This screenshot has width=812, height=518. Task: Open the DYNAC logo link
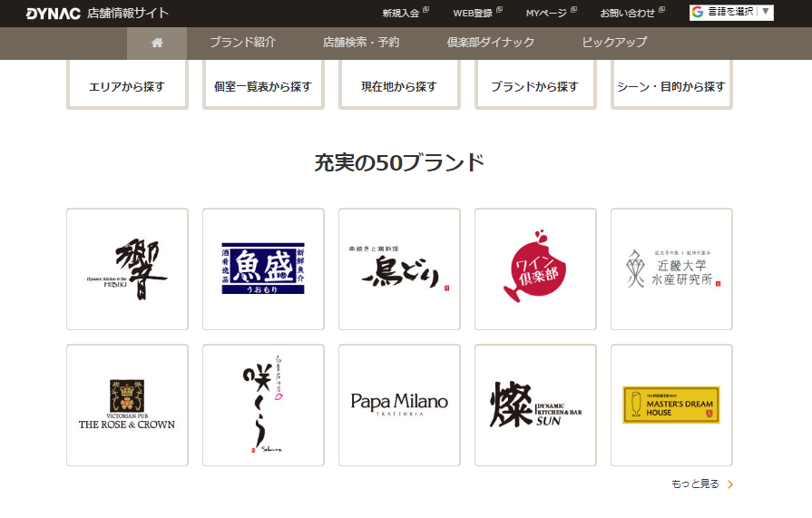click(54, 14)
